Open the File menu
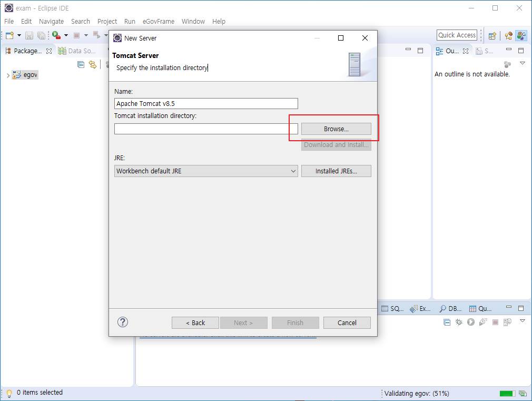This screenshot has width=532, height=401. pos(9,22)
